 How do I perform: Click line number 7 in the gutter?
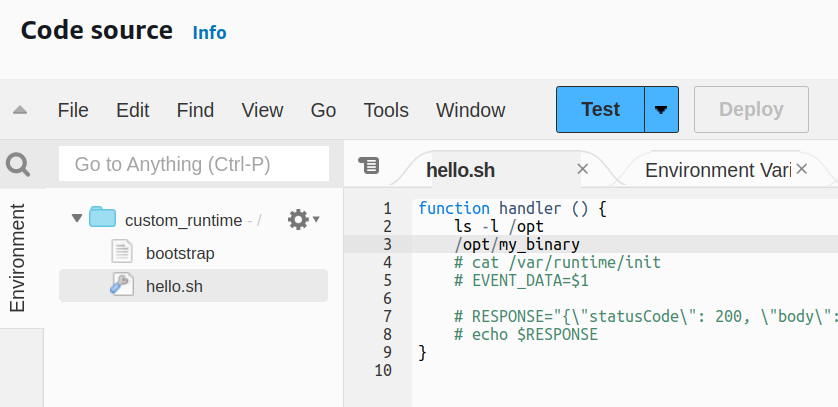click(x=386, y=317)
